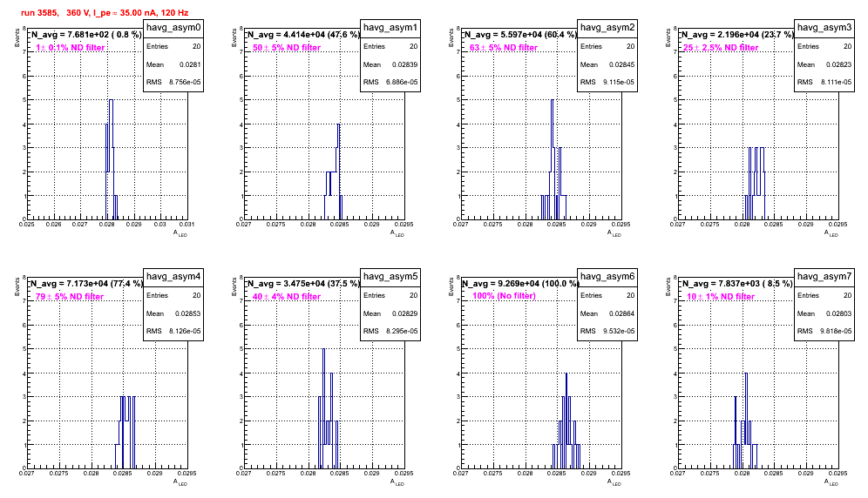Click Mean 0.02829 in havg_asym5 stats
This screenshot has height=498, width=868.
click(x=390, y=313)
